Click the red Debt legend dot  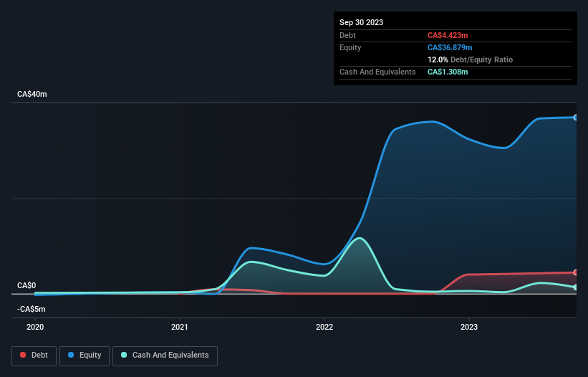23,355
